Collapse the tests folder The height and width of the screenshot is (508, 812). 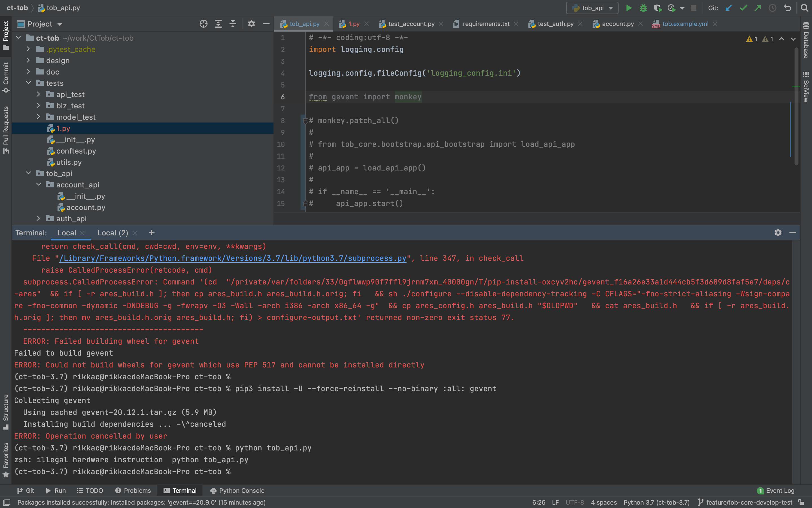point(28,83)
